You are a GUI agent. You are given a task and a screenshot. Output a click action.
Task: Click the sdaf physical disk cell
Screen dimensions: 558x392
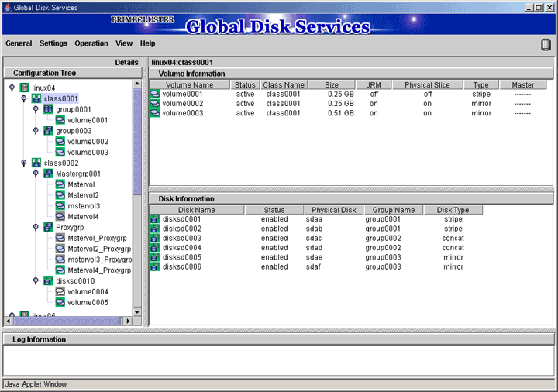(313, 266)
